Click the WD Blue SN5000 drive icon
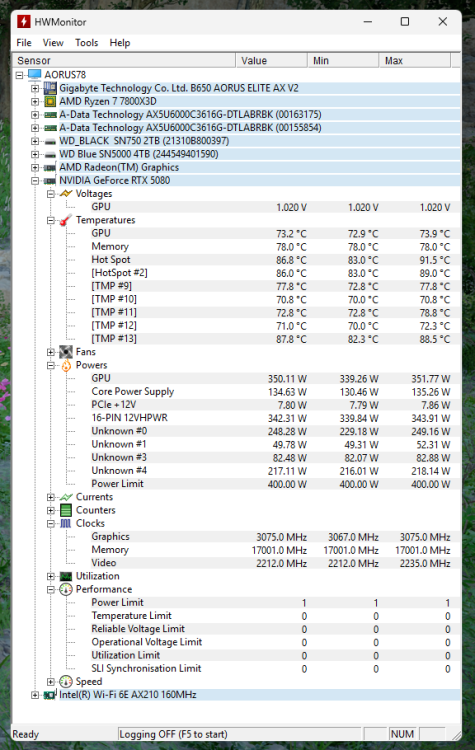Viewport: 475px width, 750px height. (x=50, y=154)
